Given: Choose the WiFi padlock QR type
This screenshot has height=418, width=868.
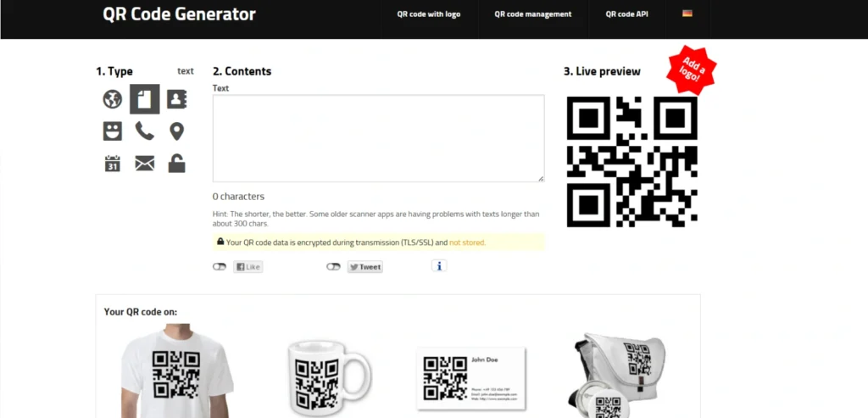Looking at the screenshot, I should [x=176, y=164].
